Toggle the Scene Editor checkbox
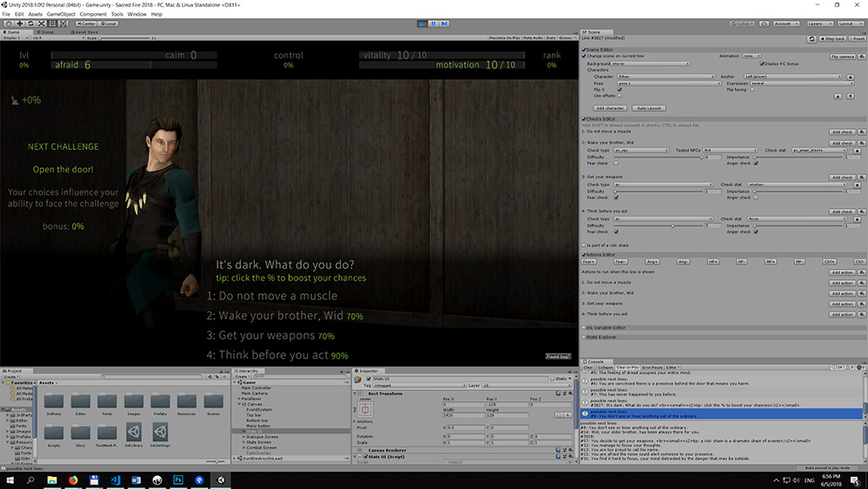The height and width of the screenshot is (489, 868). 584,49
